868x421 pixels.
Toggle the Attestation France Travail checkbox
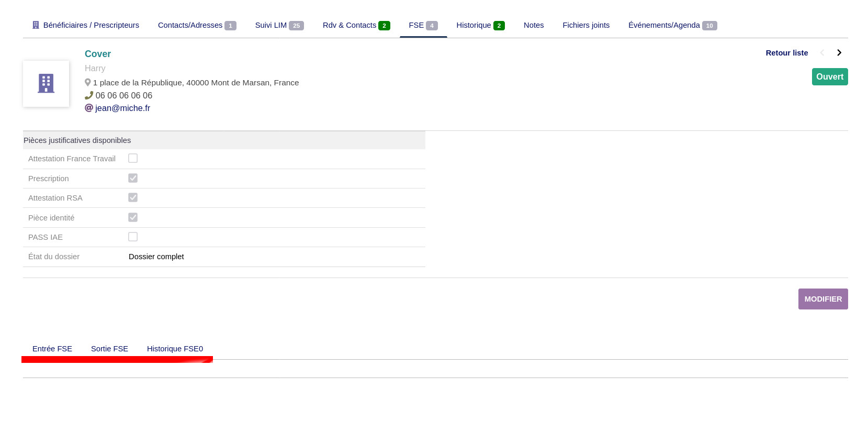tap(133, 158)
